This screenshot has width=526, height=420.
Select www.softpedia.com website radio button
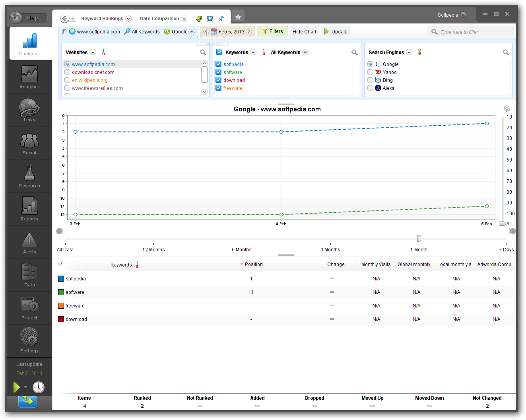(67, 64)
